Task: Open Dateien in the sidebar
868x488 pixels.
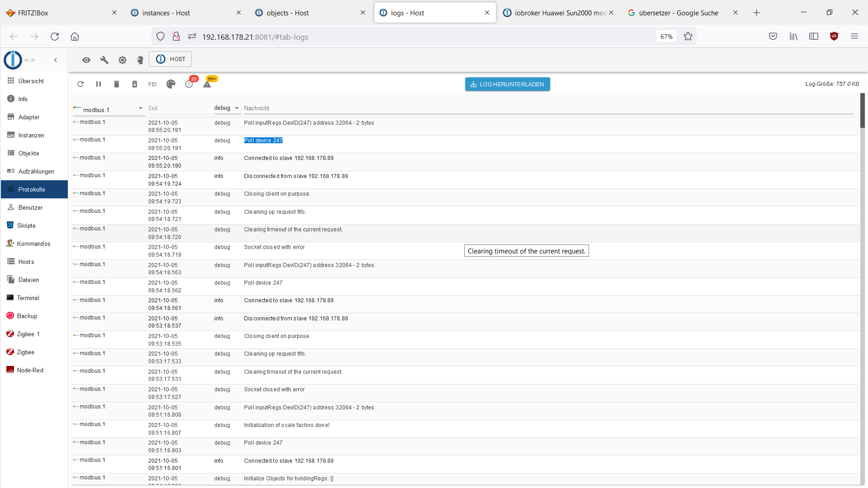Action: pos(34,280)
